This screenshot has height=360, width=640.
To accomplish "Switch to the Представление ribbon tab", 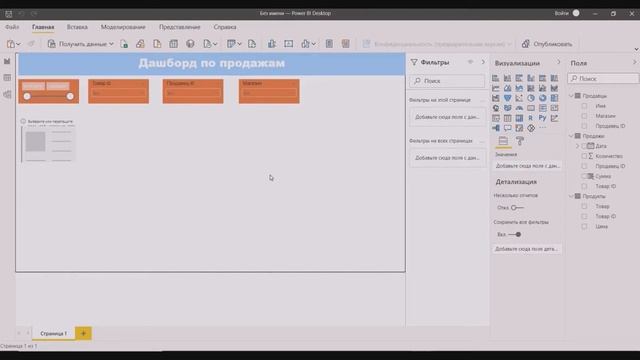I will pyautogui.click(x=180, y=27).
